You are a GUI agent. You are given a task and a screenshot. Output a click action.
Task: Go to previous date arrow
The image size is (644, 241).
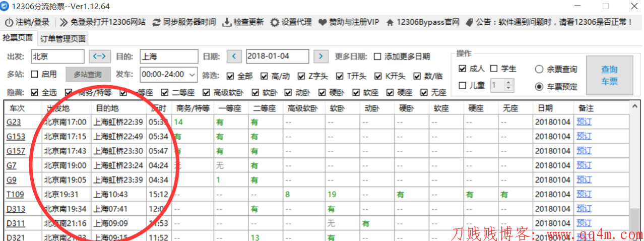[x=234, y=56]
